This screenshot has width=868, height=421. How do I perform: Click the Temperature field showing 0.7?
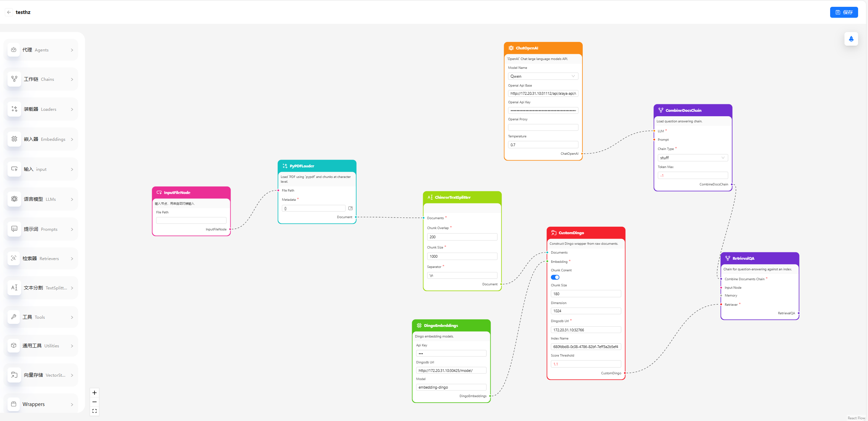tap(543, 145)
